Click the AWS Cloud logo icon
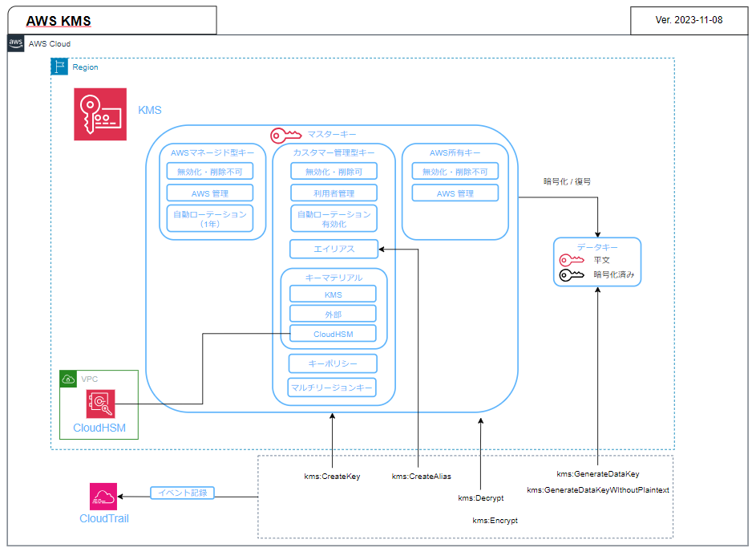756x552 pixels. tap(15, 43)
